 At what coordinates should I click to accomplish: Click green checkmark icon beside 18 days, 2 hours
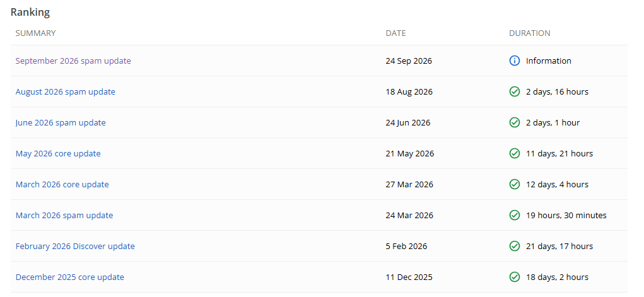(514, 277)
